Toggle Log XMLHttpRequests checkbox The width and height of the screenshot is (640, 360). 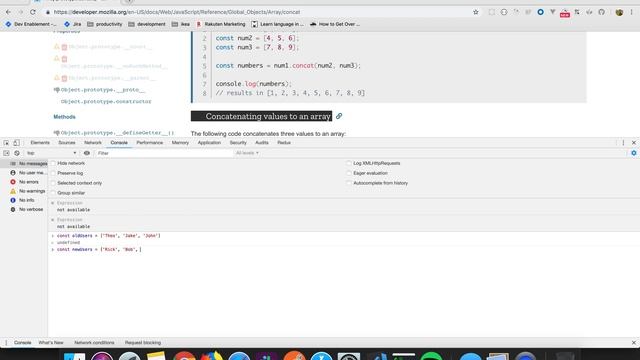(x=349, y=163)
